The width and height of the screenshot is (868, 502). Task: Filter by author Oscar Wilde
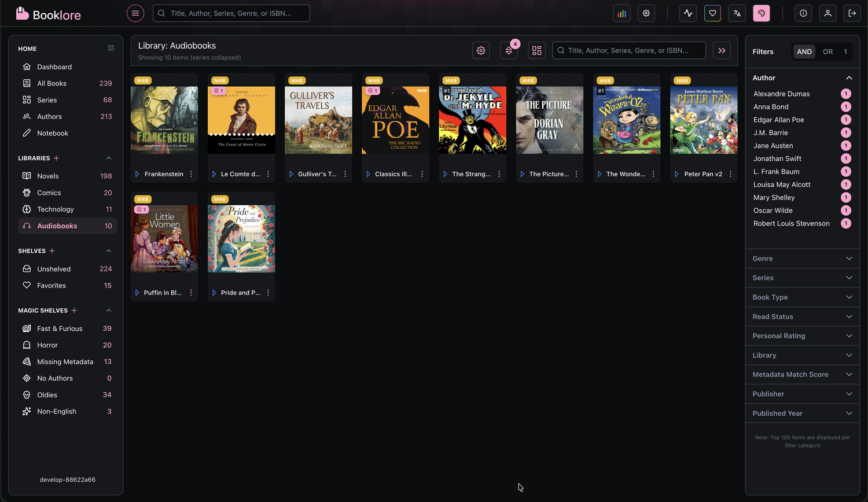[x=802, y=211]
